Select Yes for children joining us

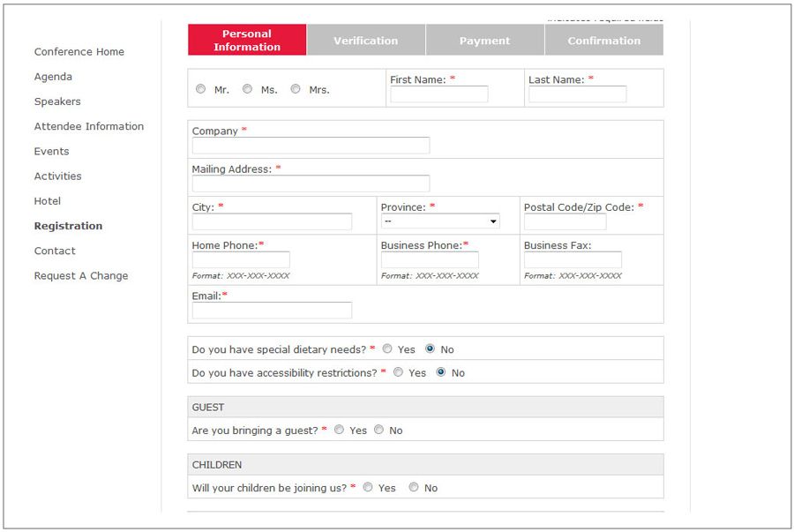(368, 487)
